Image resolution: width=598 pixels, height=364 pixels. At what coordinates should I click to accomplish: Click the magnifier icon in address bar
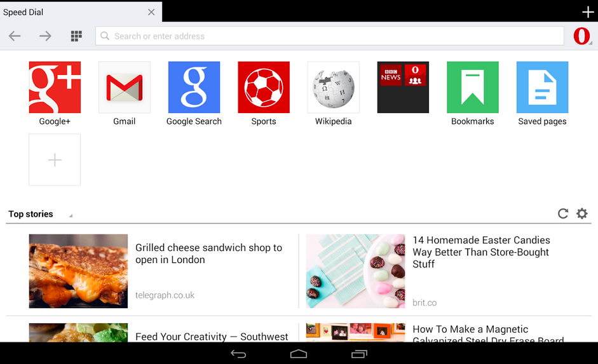coord(105,36)
